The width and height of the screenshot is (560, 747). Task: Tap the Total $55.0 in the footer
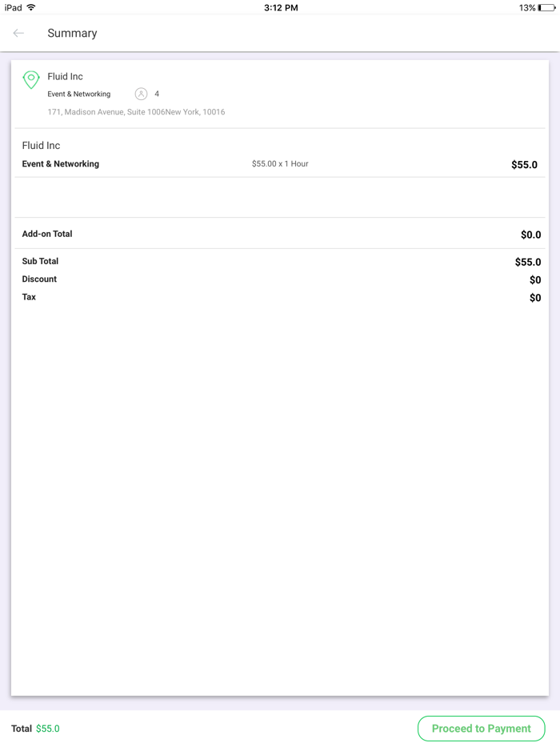[32, 729]
